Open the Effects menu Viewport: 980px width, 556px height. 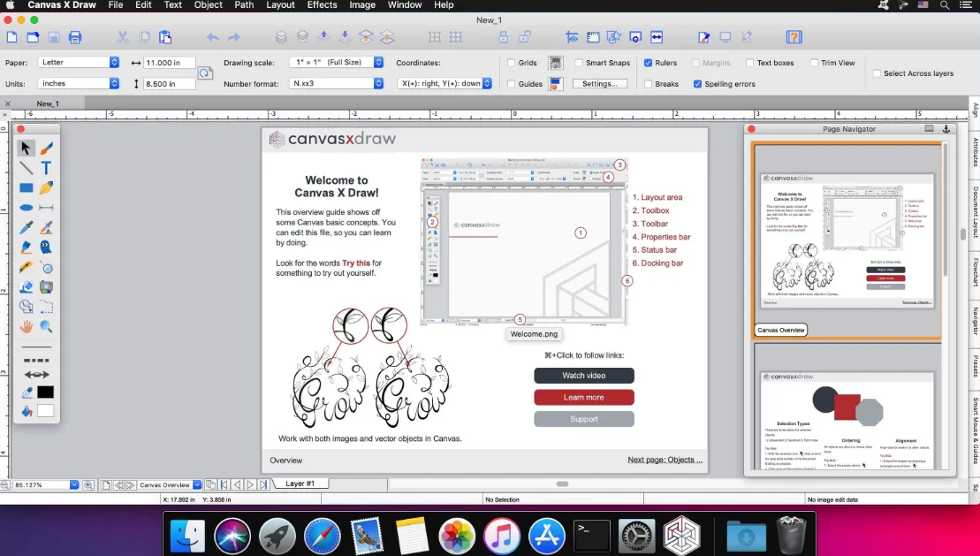tap(322, 5)
